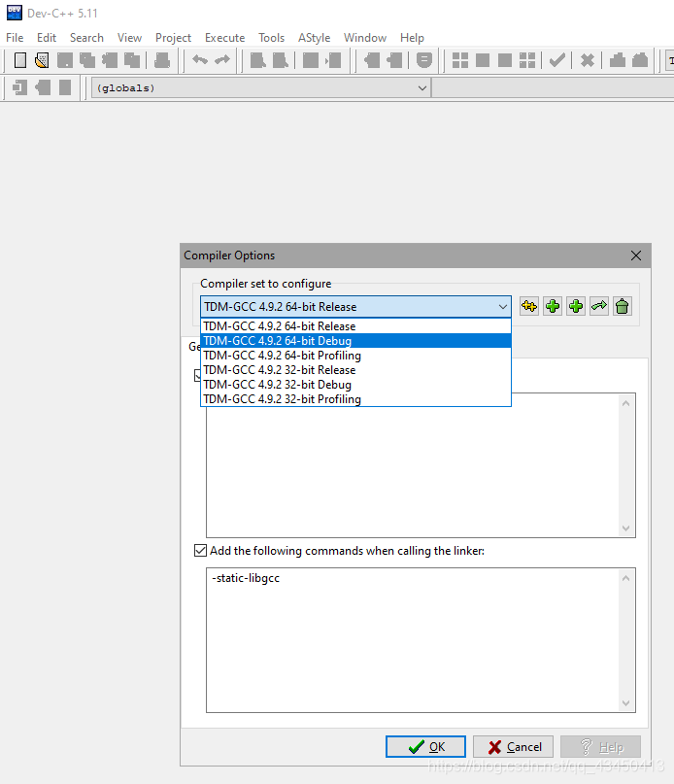This screenshot has width=674, height=784.
Task: Select TDM-GCC 4.9.2 64-bit Release in list
Action: click(x=355, y=326)
